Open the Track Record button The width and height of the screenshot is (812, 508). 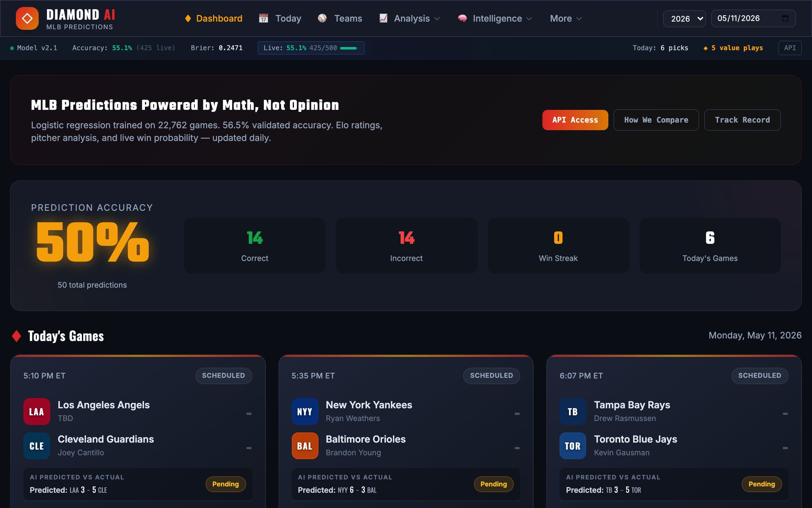pos(742,120)
